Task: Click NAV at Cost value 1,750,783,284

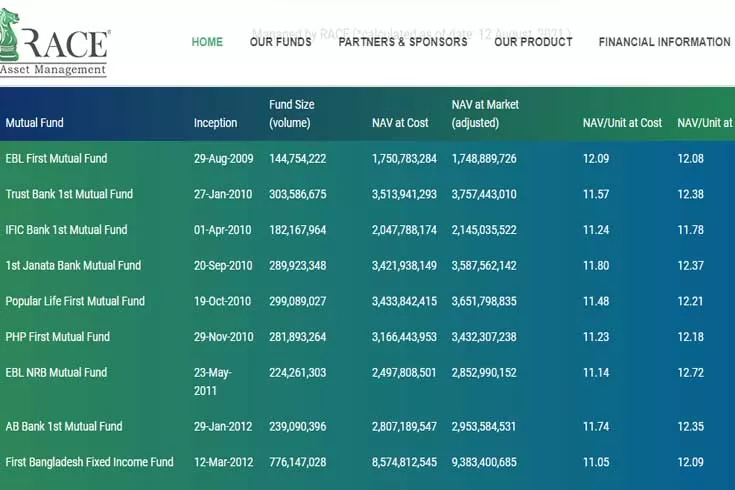Action: tap(404, 158)
